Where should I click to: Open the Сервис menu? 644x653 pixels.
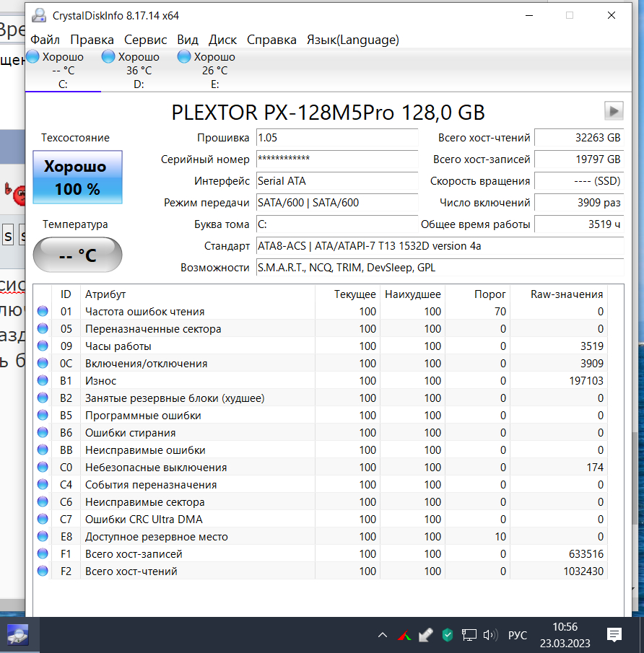pyautogui.click(x=145, y=40)
